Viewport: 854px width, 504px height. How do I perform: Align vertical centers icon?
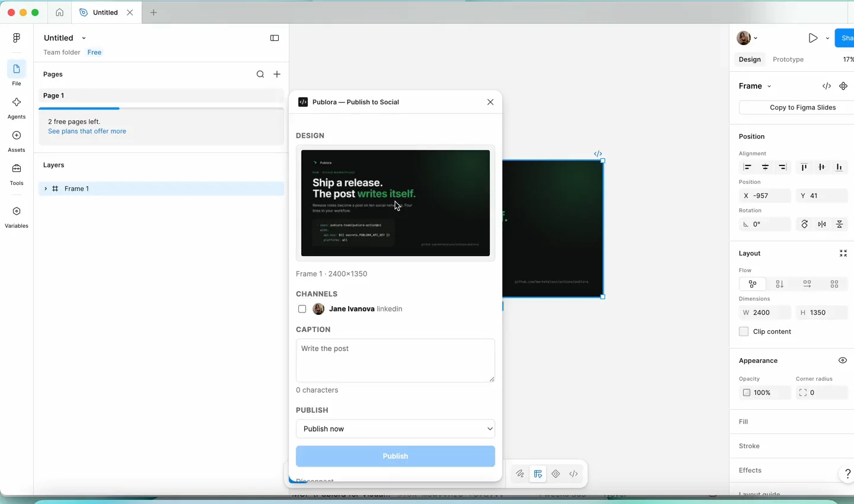[x=822, y=167]
